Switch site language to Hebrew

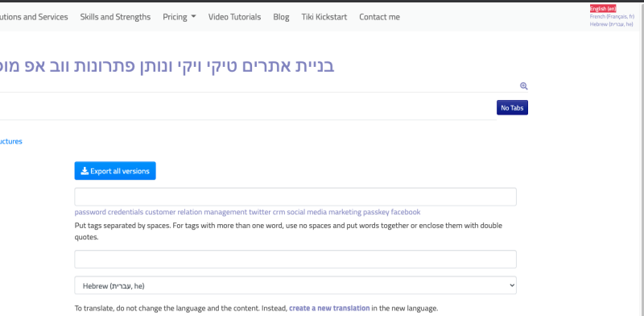[611, 24]
